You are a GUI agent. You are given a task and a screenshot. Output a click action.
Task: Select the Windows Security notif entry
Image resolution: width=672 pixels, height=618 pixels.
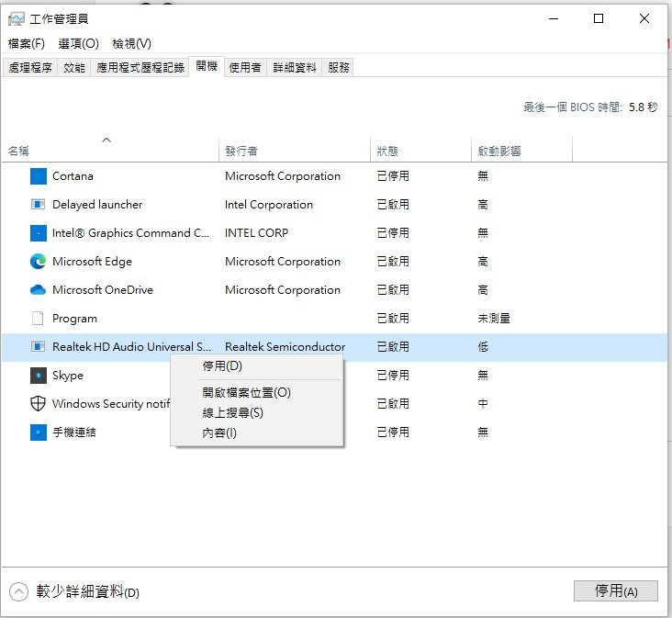point(111,404)
